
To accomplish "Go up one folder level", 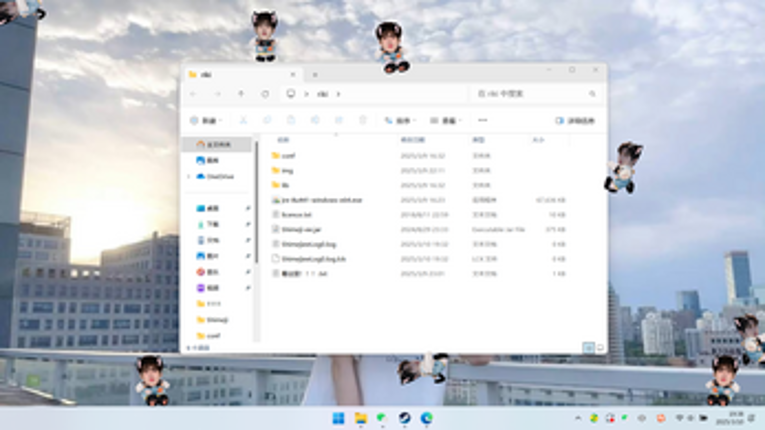I will click(x=241, y=94).
